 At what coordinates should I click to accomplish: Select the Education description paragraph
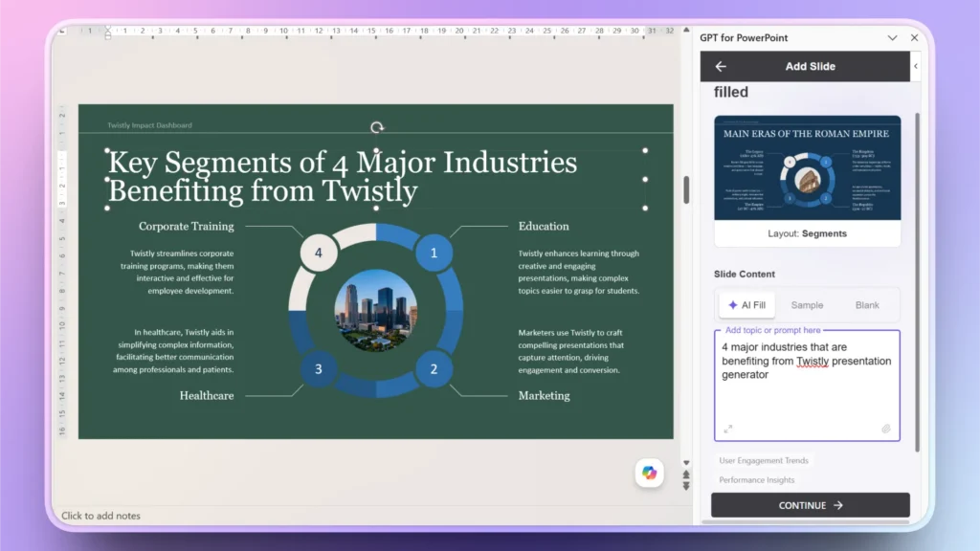[578, 272]
